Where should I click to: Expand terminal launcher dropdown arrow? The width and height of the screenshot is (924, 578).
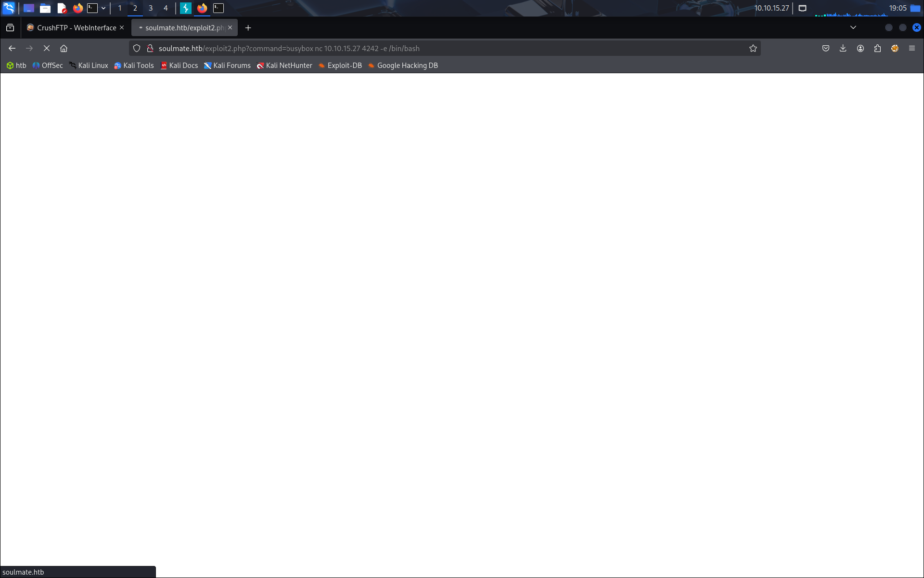point(103,8)
